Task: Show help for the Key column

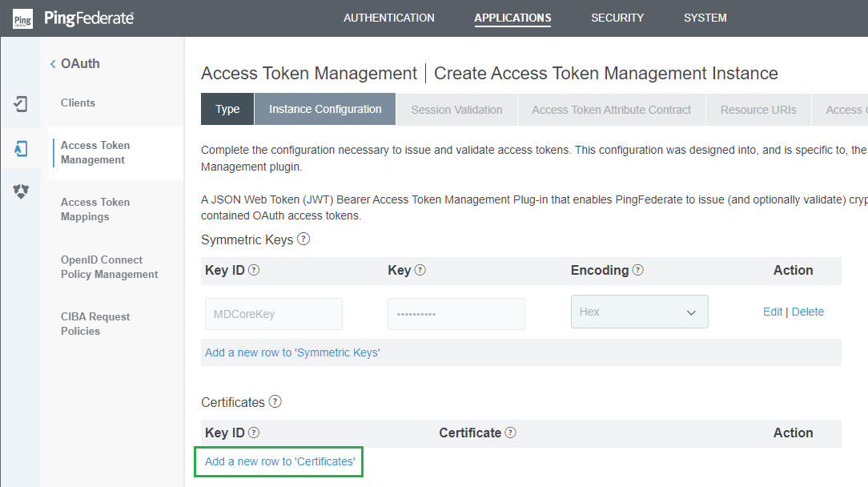Action: [420, 271]
